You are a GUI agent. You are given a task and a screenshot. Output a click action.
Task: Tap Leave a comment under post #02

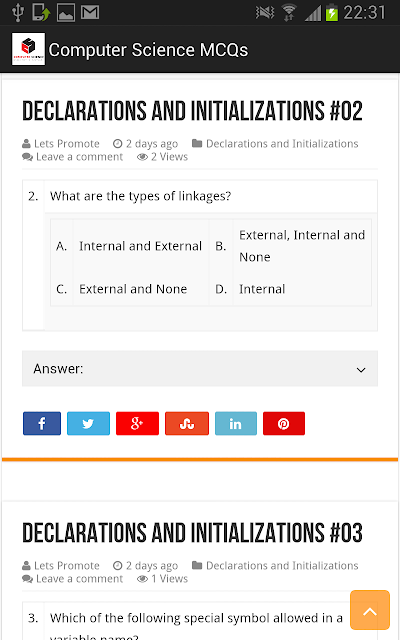pos(79,157)
